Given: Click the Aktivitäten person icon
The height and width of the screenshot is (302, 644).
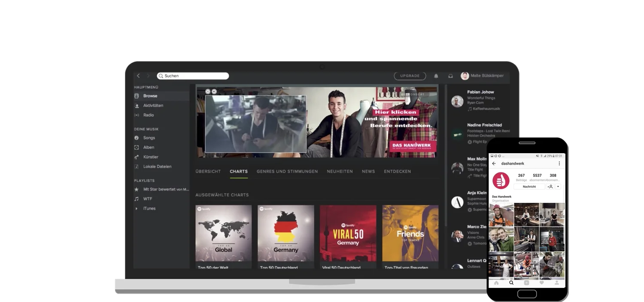Looking at the screenshot, I should pyautogui.click(x=137, y=106).
